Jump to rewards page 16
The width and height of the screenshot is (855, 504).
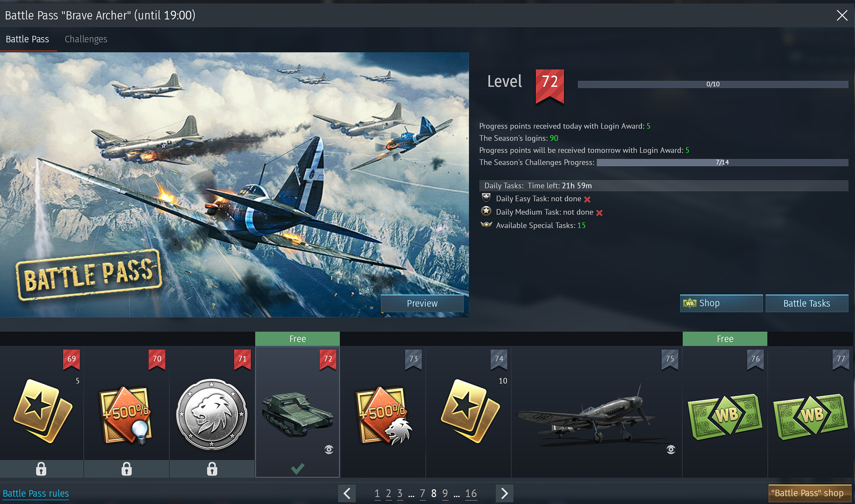pyautogui.click(x=471, y=493)
